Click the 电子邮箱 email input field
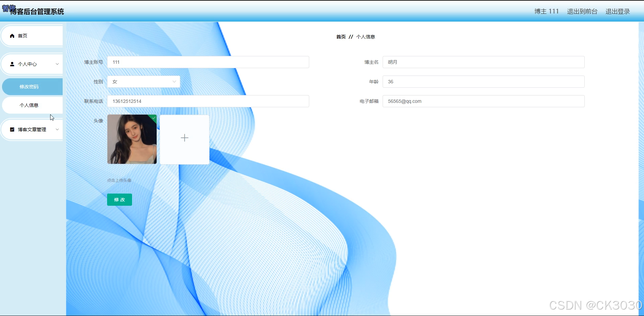This screenshot has height=316, width=644. click(483, 101)
